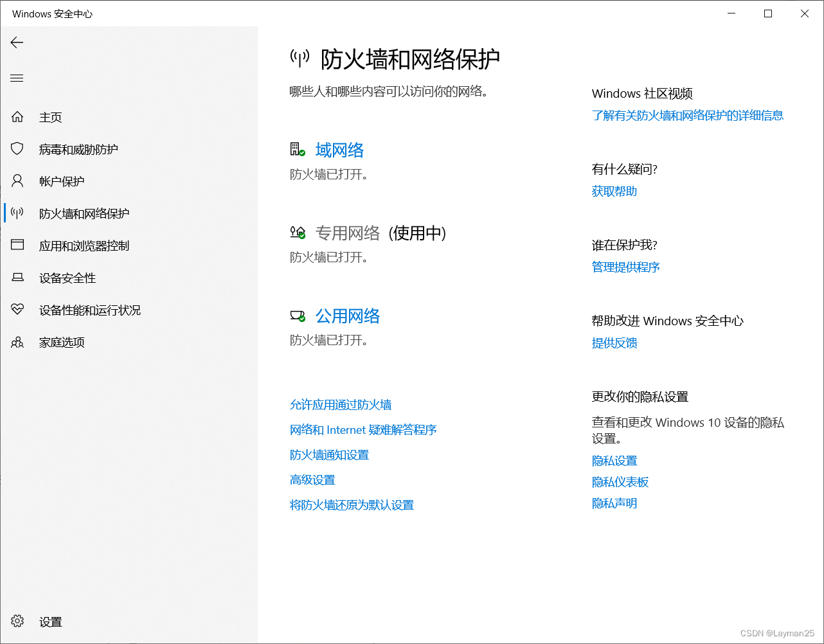Click 将防火墙还原为默认设置 link
The width and height of the screenshot is (824, 644).
pyautogui.click(x=352, y=505)
